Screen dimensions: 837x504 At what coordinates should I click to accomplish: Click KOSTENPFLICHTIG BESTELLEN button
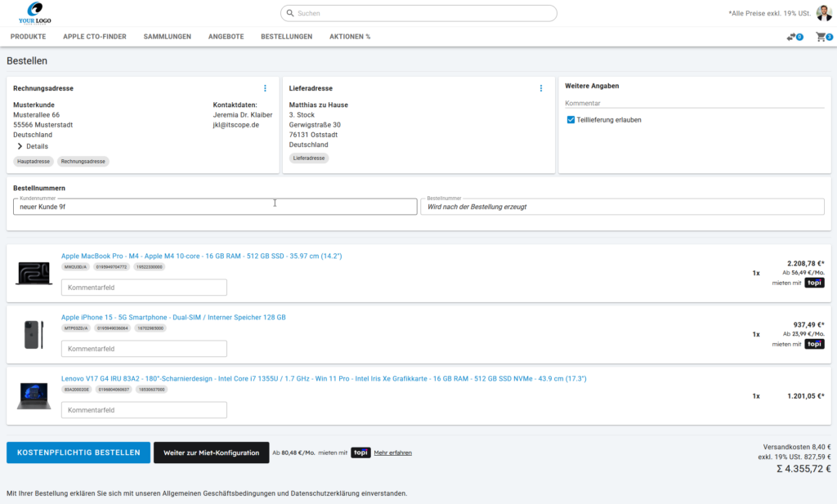click(x=78, y=453)
